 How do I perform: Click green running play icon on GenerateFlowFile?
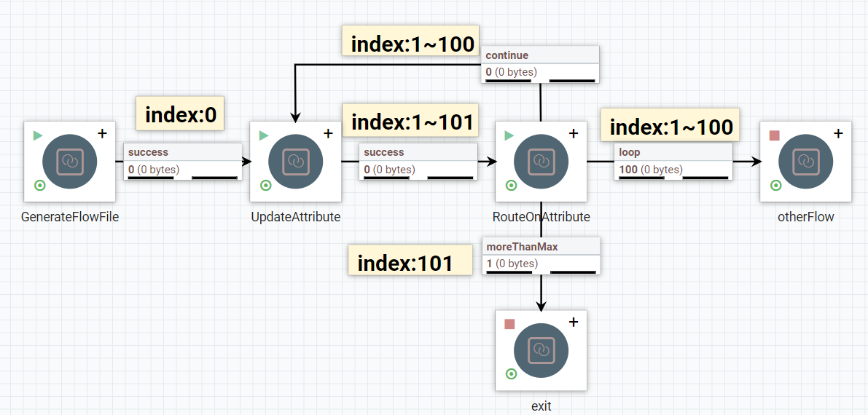click(x=38, y=135)
